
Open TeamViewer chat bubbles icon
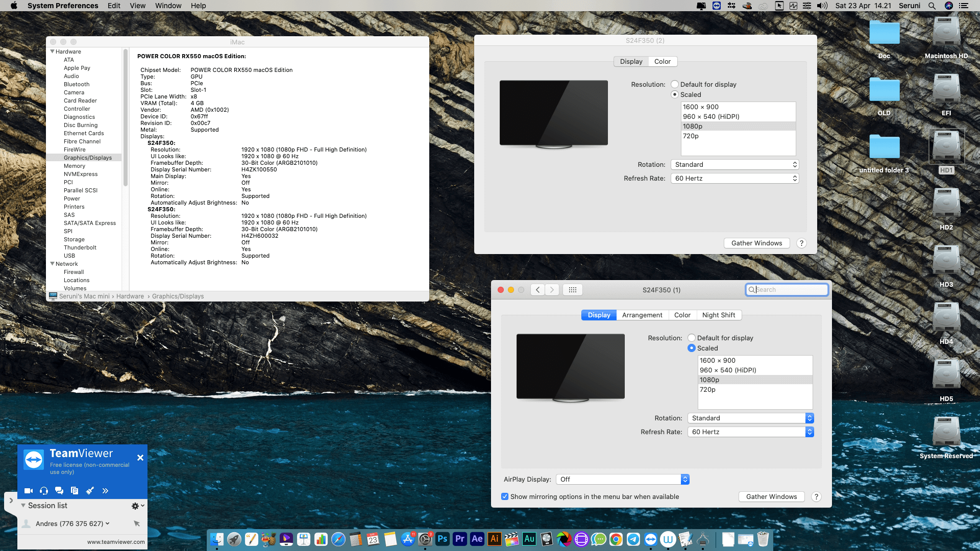(59, 491)
